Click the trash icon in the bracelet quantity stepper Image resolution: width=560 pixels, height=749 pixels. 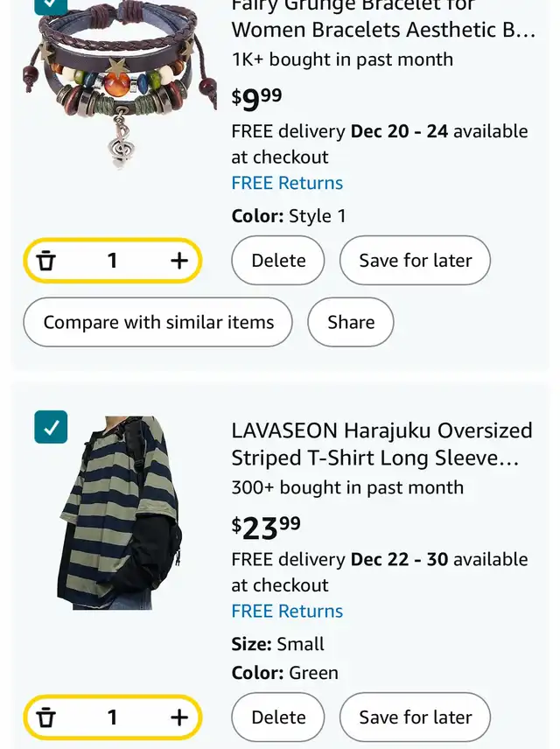(x=46, y=261)
